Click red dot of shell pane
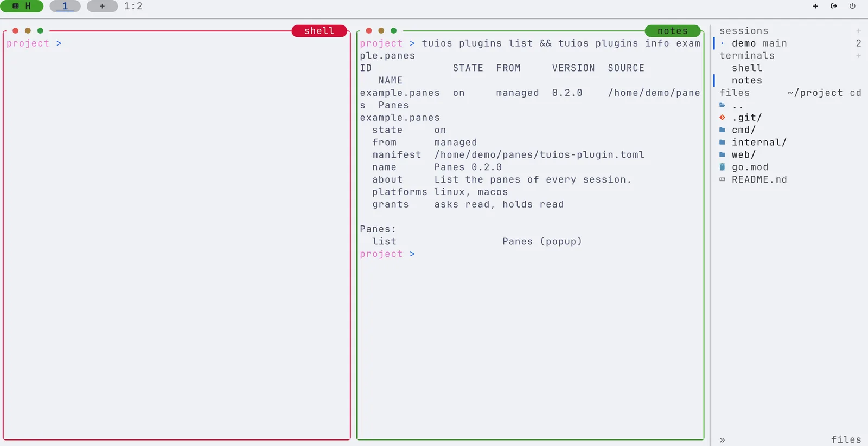The width and height of the screenshot is (868, 446). click(x=15, y=31)
